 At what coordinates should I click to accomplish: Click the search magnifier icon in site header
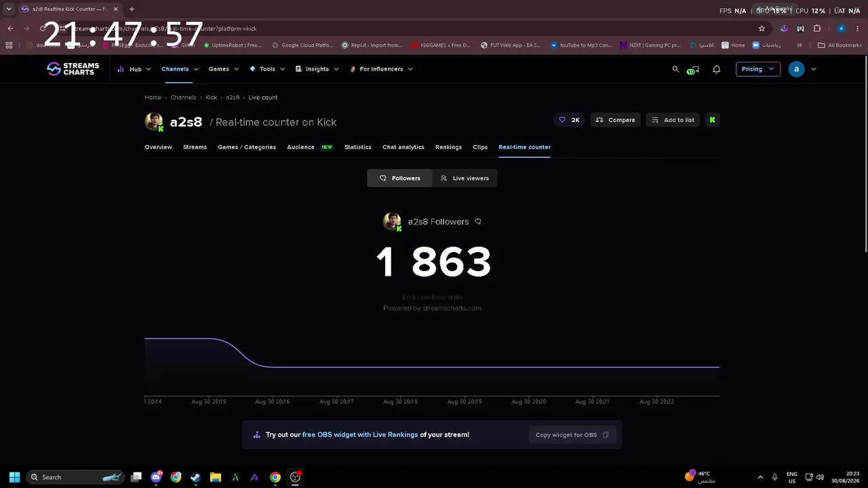[675, 69]
